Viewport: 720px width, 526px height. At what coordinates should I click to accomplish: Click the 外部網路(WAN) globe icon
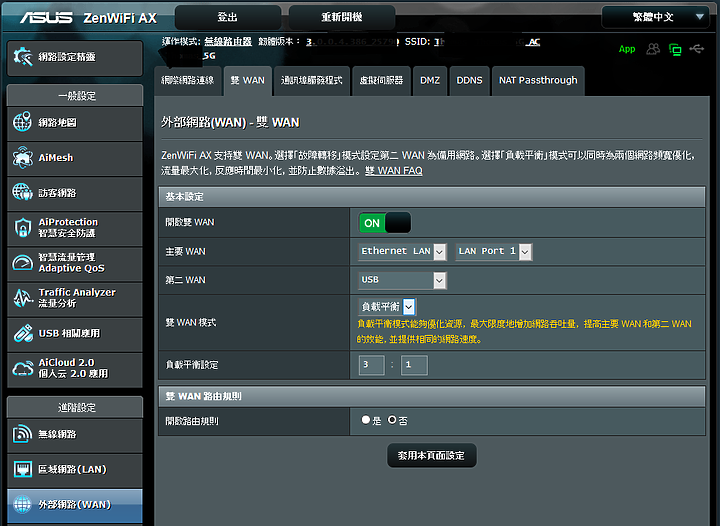(22, 504)
